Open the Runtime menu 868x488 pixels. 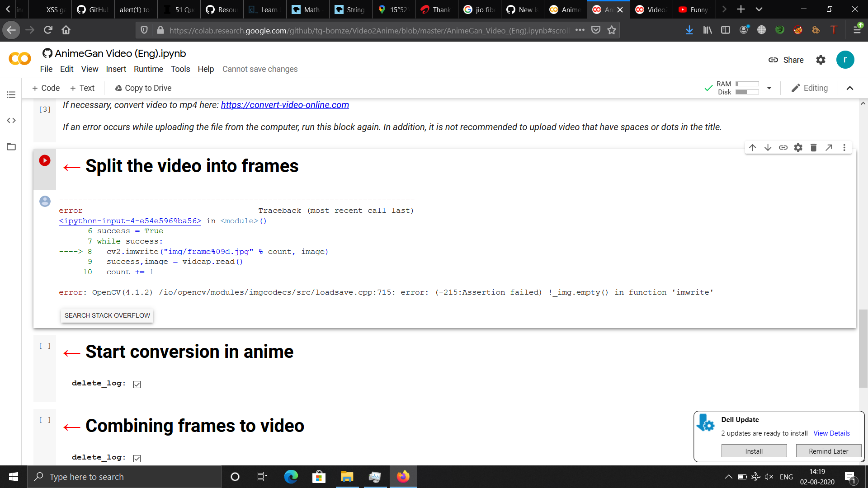148,69
